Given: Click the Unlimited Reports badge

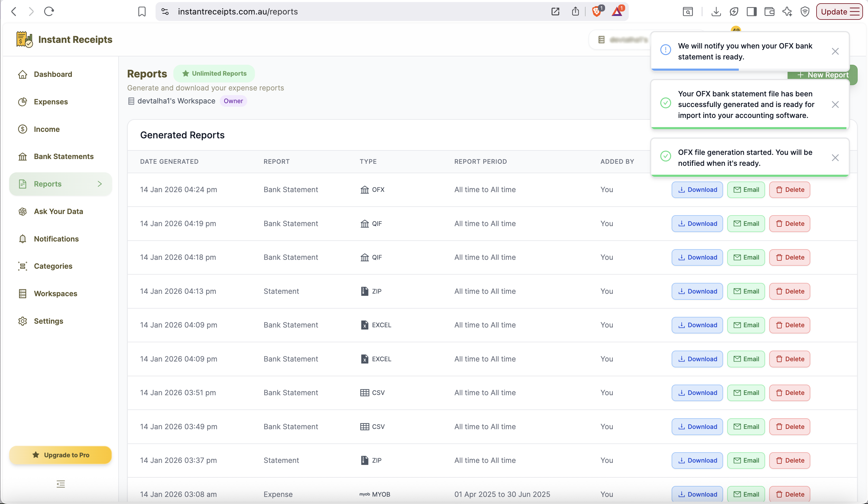Looking at the screenshot, I should tap(214, 73).
